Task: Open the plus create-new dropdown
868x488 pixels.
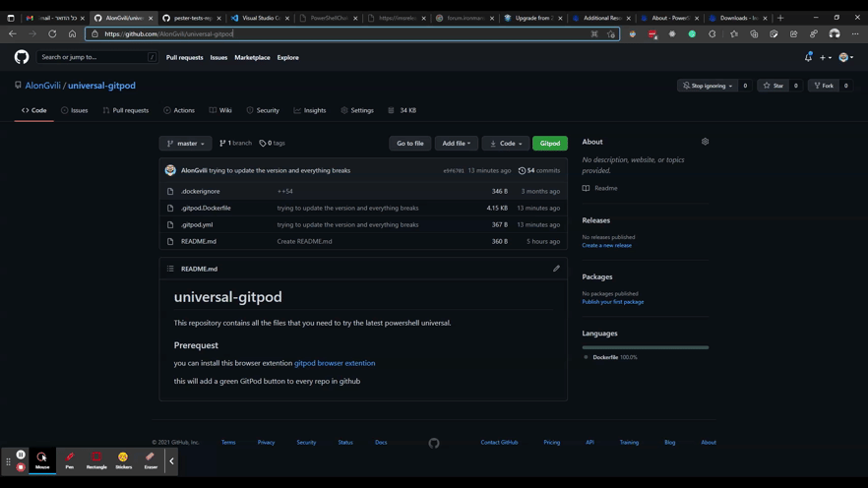Action: [x=826, y=57]
